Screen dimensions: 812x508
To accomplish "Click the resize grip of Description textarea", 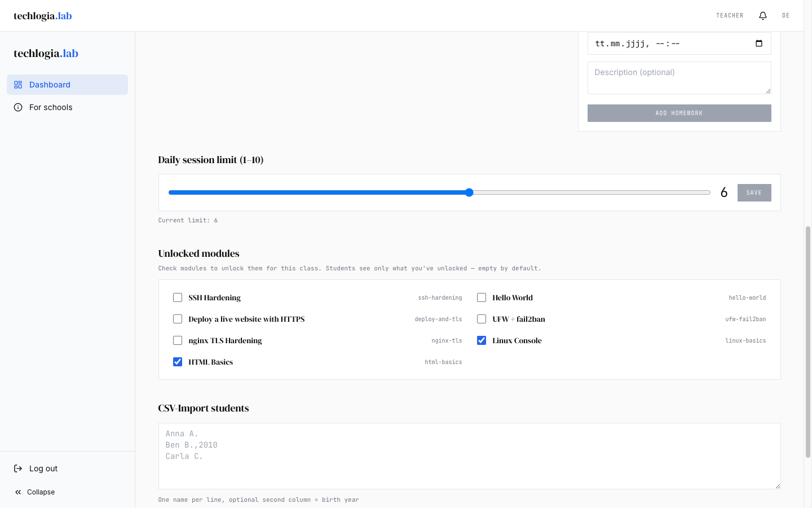I will [x=767, y=90].
